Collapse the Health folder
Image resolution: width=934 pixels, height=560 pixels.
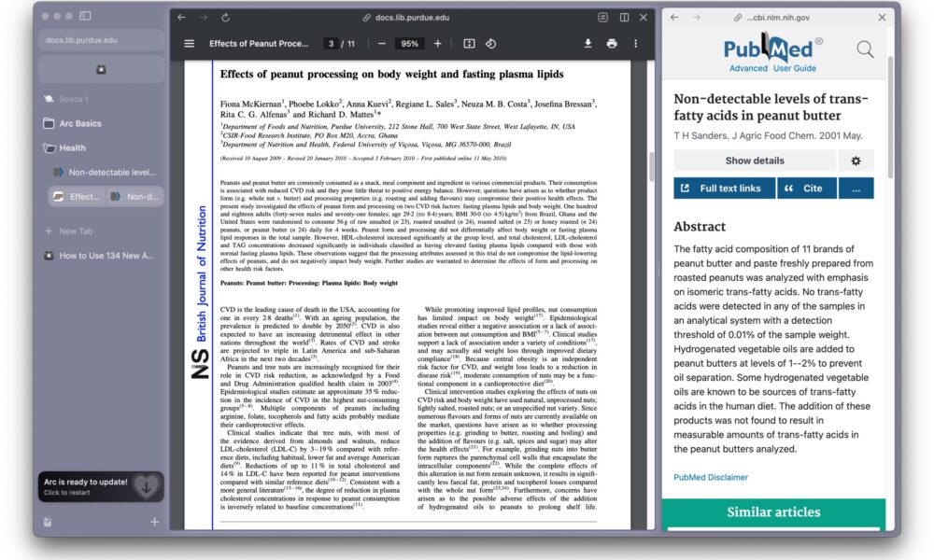click(72, 147)
